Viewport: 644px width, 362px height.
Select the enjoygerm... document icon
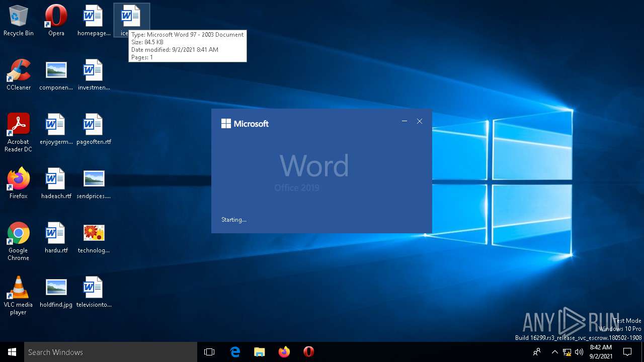click(56, 129)
